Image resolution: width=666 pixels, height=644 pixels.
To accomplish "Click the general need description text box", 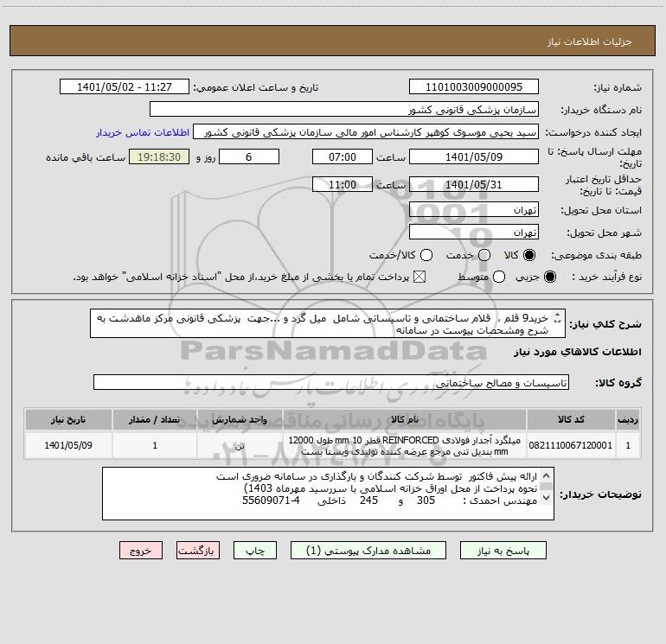I will (328, 323).
